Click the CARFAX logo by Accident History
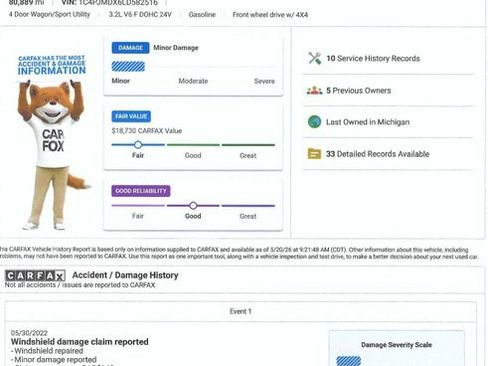The image size is (488, 366). click(35, 276)
